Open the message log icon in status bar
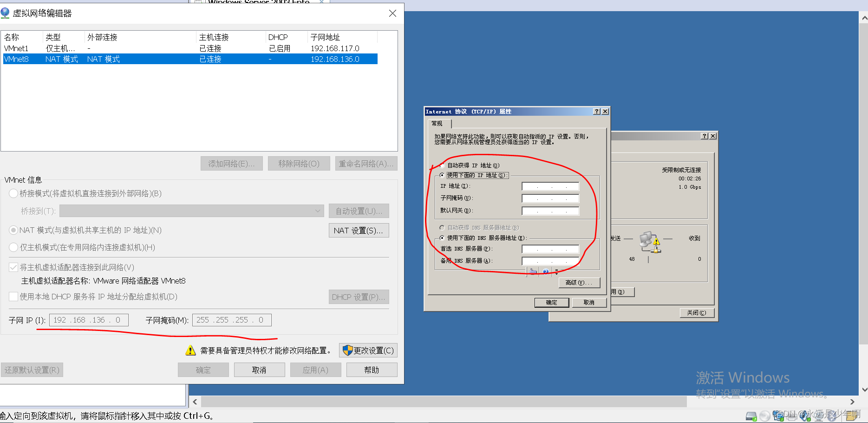Image resolution: width=868 pixels, height=423 pixels. pos(851,416)
